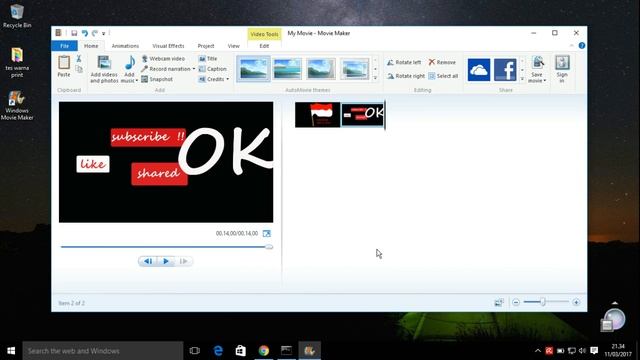
Task: Open Microsoft Edge from taskbar
Action: point(218,351)
